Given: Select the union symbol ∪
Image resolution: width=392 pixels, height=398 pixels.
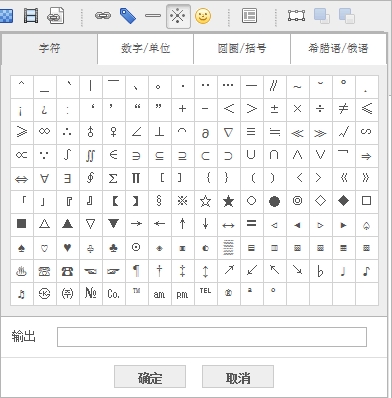Looking at the screenshot, I should [251, 155].
